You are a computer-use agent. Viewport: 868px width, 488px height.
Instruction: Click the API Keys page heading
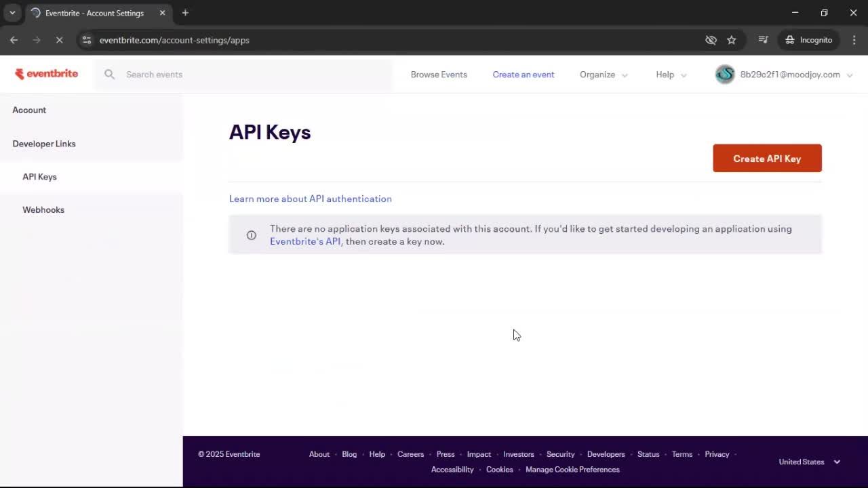point(270,132)
